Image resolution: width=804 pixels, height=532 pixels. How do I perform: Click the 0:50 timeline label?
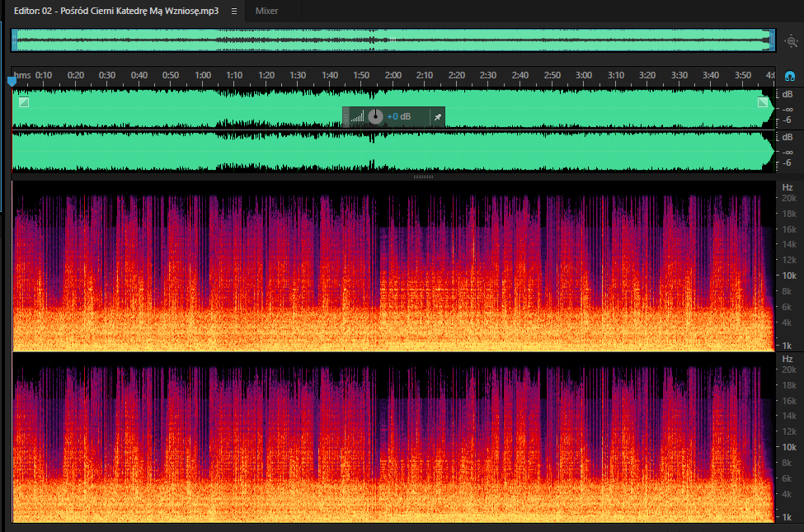pos(171,75)
